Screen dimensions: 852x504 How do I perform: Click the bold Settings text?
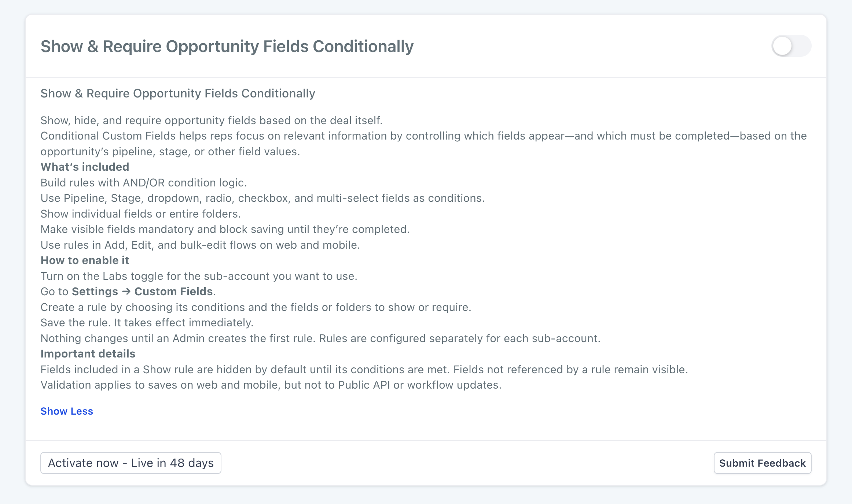[95, 292]
